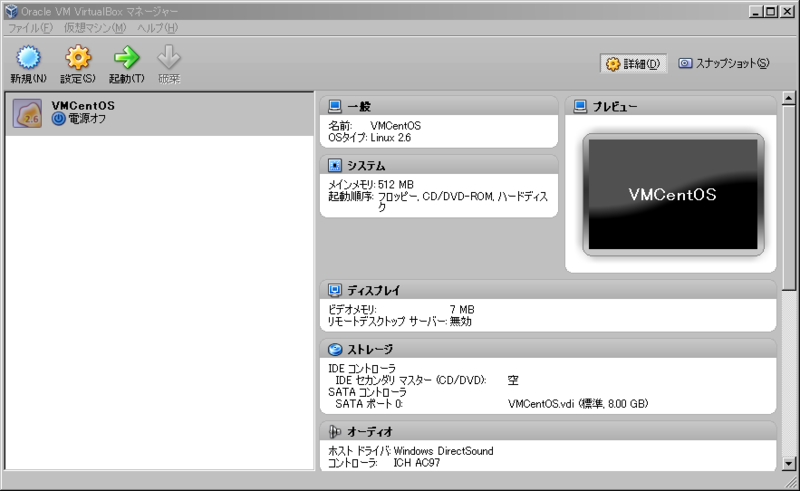Click the General (一般) section monitor icon
Image resolution: width=800 pixels, height=491 pixels.
click(335, 106)
